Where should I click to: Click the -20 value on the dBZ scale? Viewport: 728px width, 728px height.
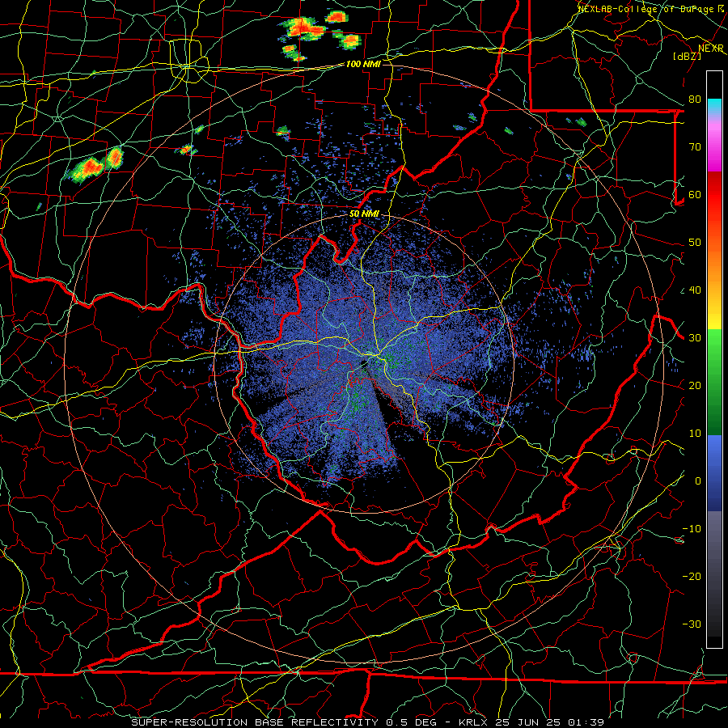[692, 577]
